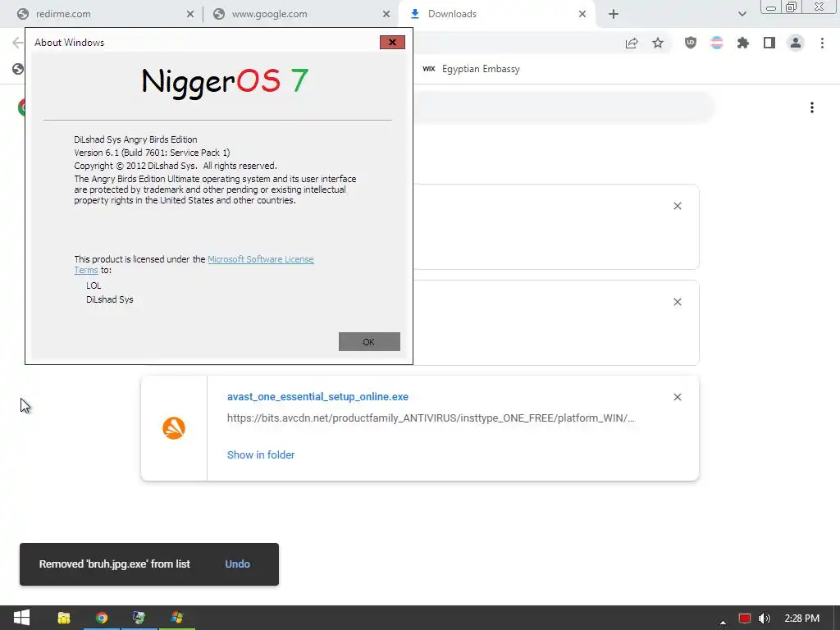Click the Avast download source URL
Screen dimensions: 840x630
click(x=431, y=418)
